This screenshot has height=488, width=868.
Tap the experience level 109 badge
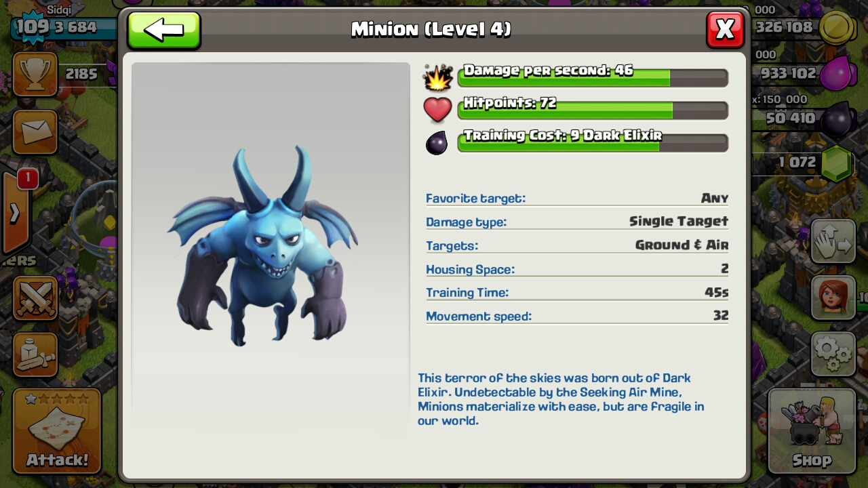coord(30,27)
